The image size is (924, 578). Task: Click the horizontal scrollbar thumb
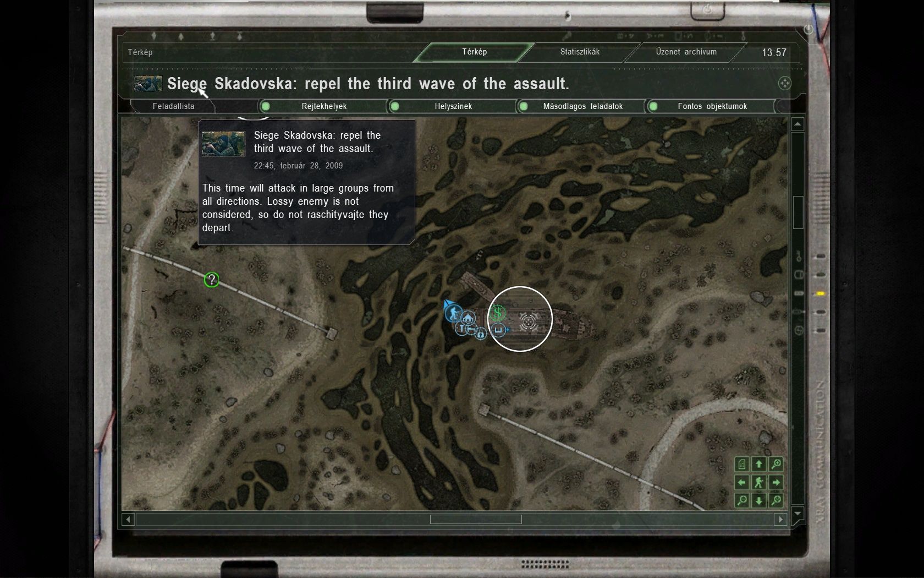(x=476, y=519)
